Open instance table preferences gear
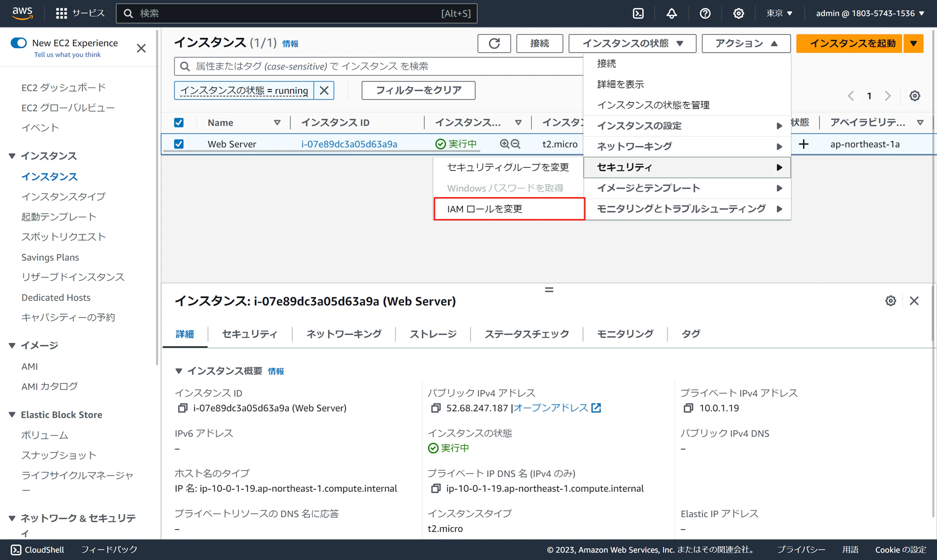Viewport: 937px width, 560px height. [915, 96]
